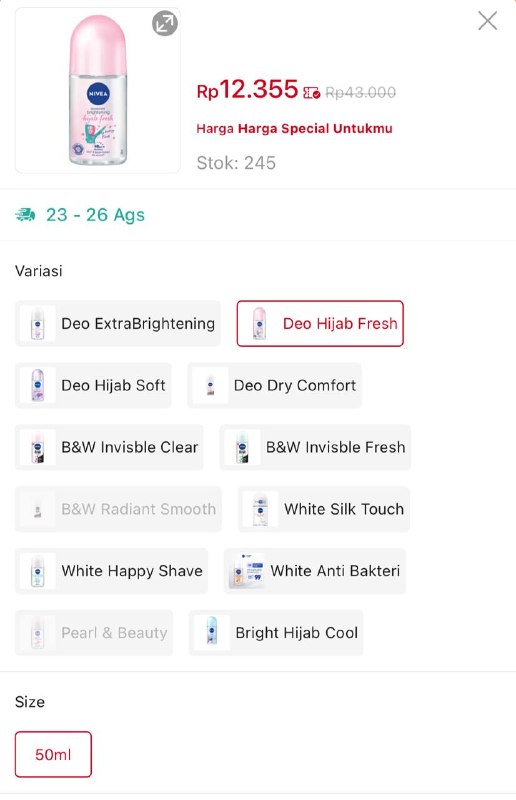This screenshot has width=516, height=800.
Task: Open the Nivea Hijab Fresh product image
Action: (x=97, y=90)
